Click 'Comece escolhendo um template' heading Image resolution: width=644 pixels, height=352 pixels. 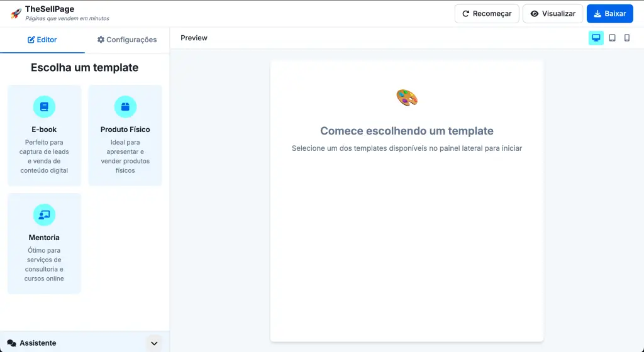[x=407, y=131]
